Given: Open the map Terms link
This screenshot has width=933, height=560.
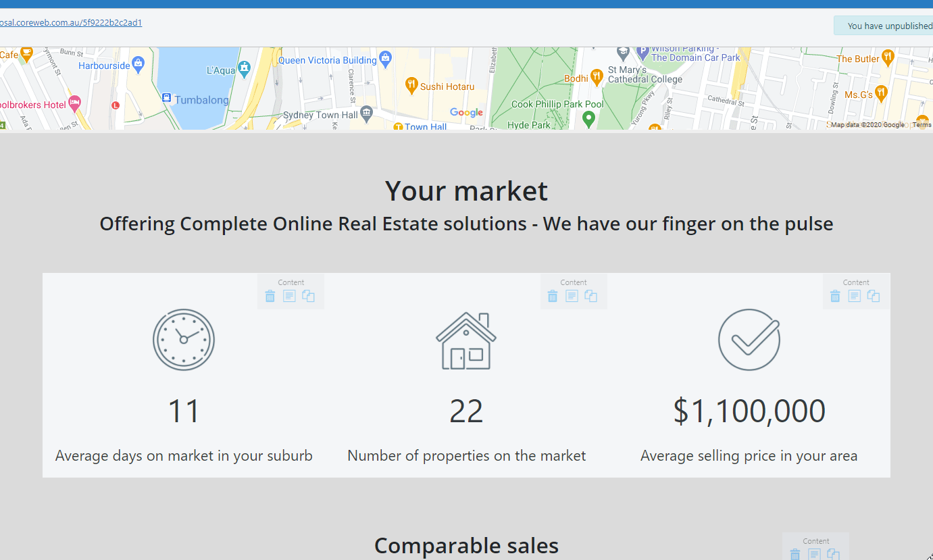Looking at the screenshot, I should (x=922, y=125).
